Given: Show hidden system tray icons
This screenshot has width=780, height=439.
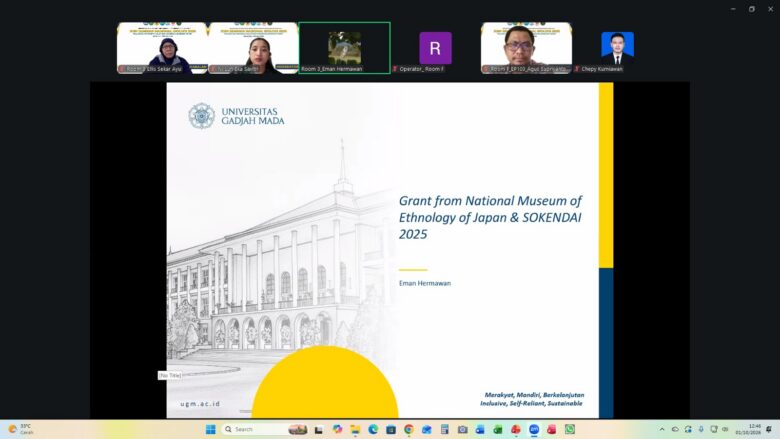Looking at the screenshot, I should pos(662,429).
